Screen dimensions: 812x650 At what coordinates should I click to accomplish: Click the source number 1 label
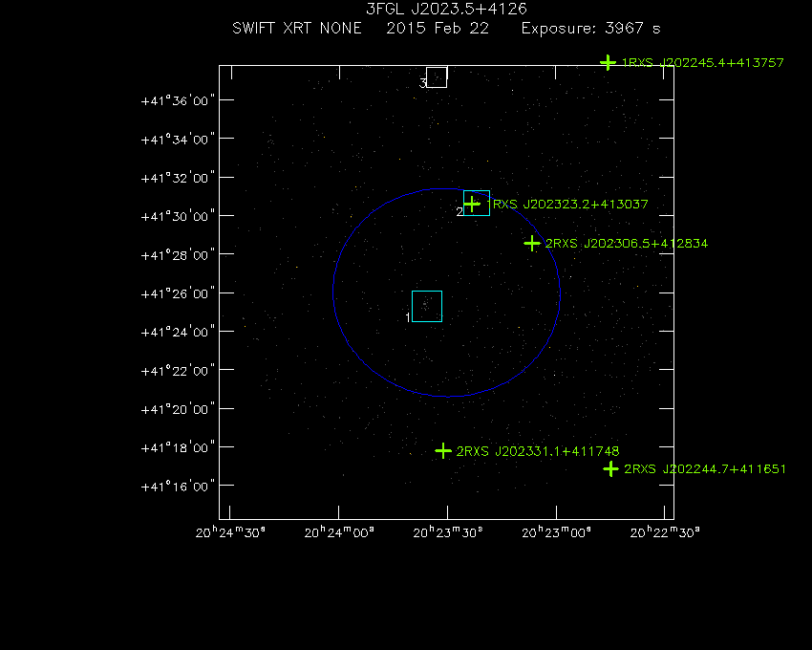coord(408,317)
